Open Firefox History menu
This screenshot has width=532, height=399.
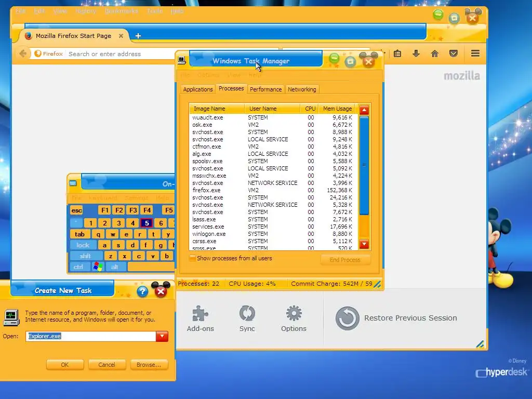coord(86,11)
